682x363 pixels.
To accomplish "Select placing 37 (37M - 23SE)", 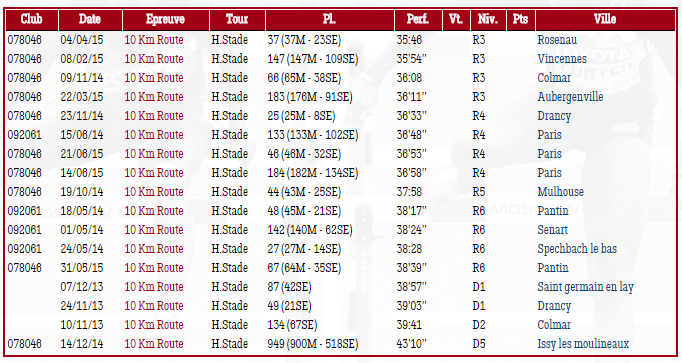I will point(304,40).
